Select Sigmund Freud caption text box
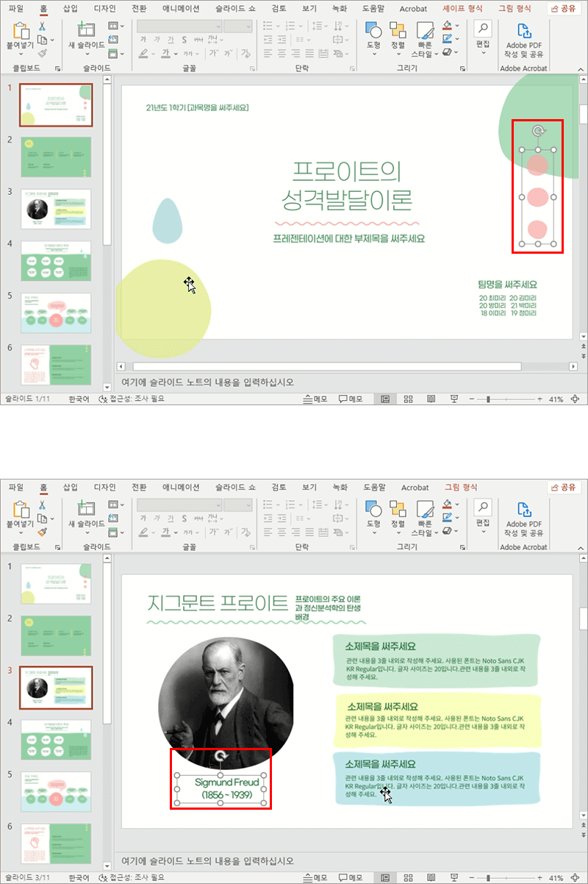The image size is (588, 884). pos(221,789)
